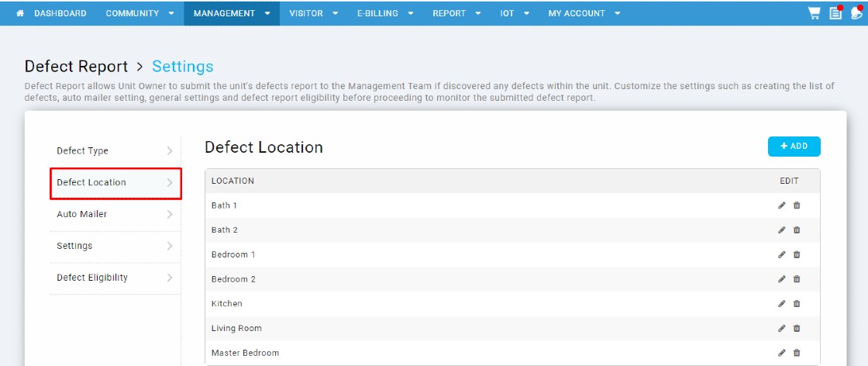Delete the Master Bedroom location

point(797,353)
